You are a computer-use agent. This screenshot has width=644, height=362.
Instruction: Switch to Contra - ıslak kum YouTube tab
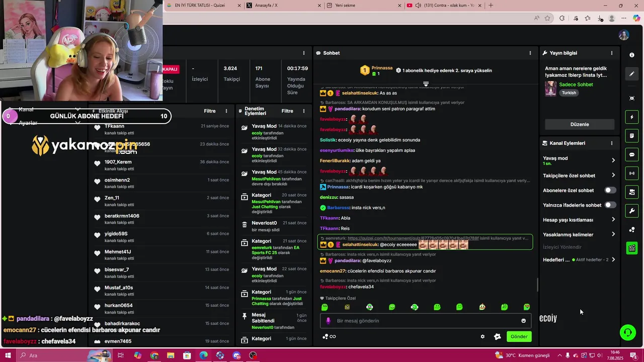pos(444,6)
